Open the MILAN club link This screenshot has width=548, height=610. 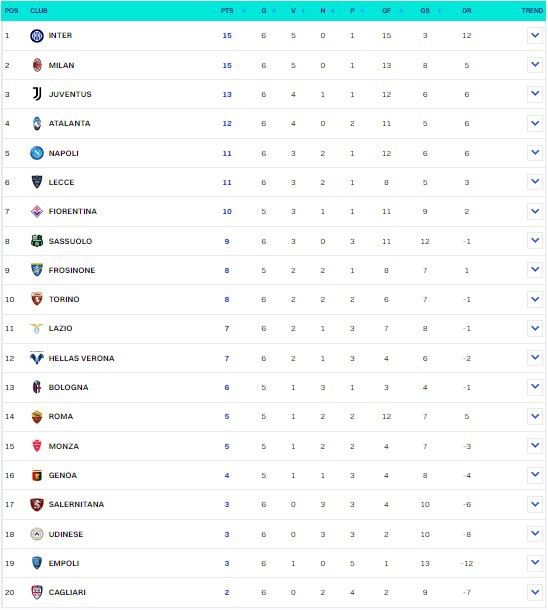coord(61,65)
